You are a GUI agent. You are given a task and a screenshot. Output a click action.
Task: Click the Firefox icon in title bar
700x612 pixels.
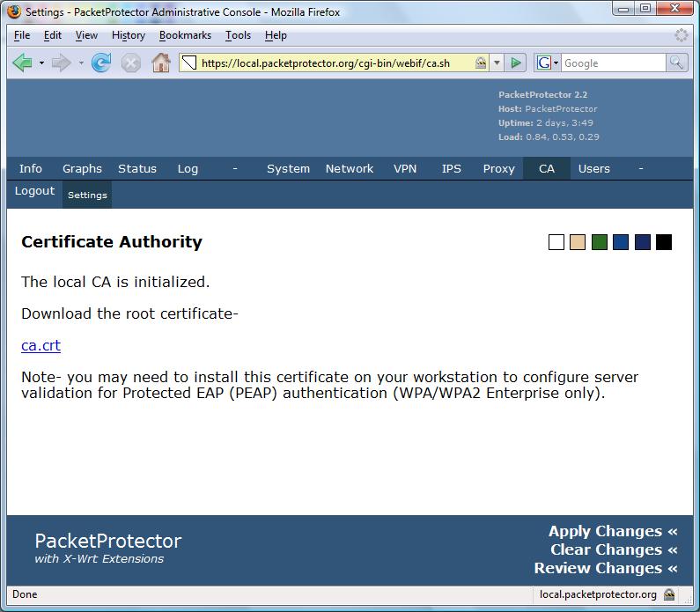(x=14, y=11)
